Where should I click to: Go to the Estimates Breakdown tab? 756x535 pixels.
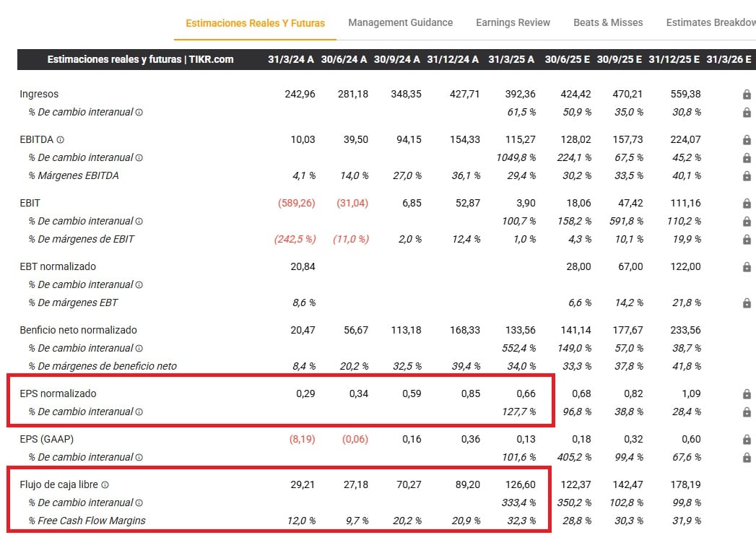click(x=711, y=22)
